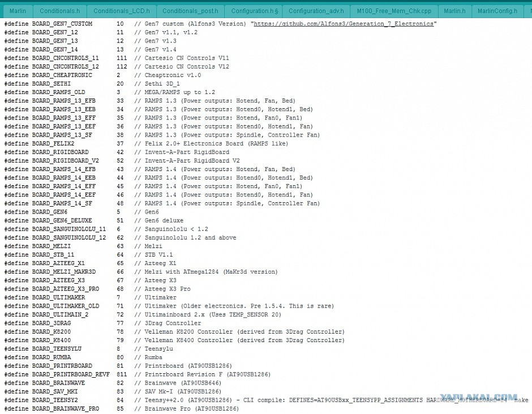Click the BOARD_TEENSY2 define line
532x414 pixels.
pyautogui.click(x=266, y=400)
